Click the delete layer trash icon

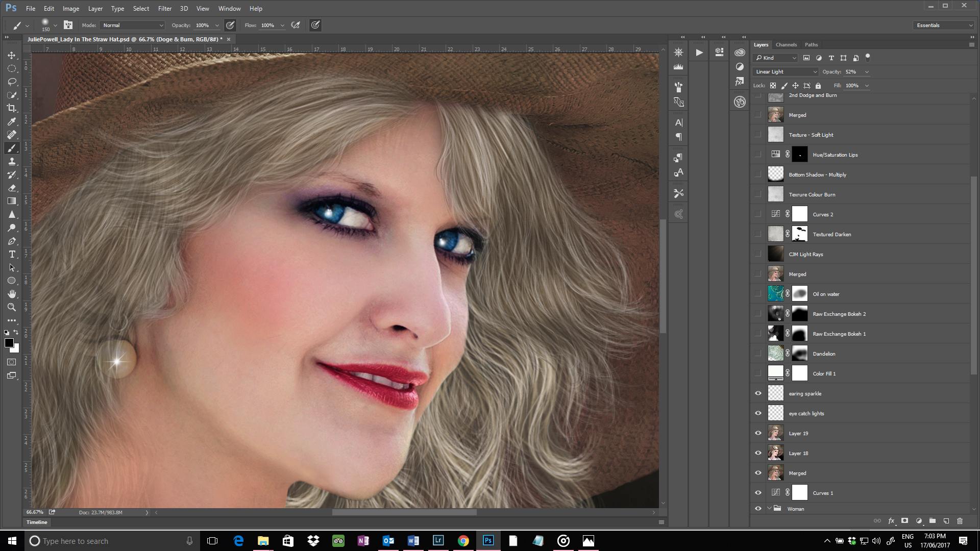click(x=960, y=521)
